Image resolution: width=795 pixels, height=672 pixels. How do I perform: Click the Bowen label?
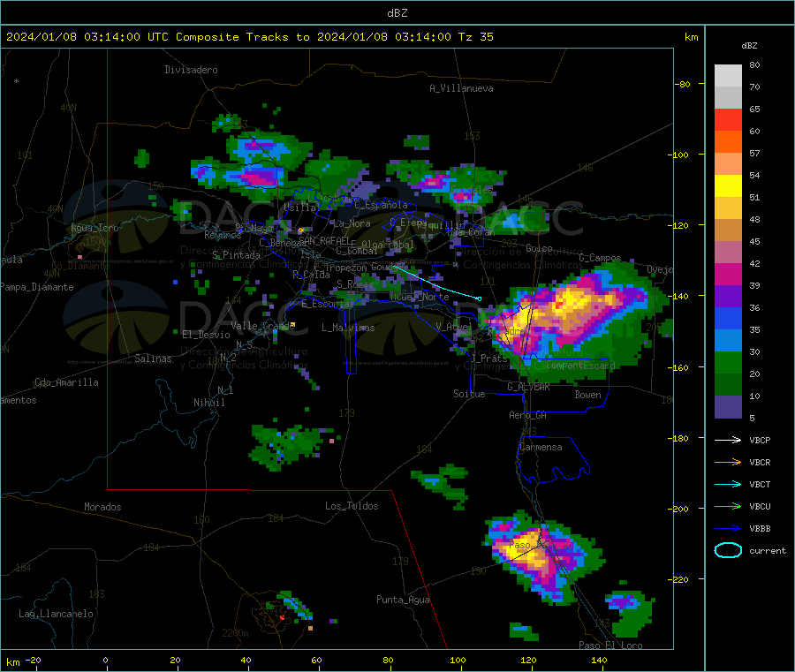pos(587,395)
